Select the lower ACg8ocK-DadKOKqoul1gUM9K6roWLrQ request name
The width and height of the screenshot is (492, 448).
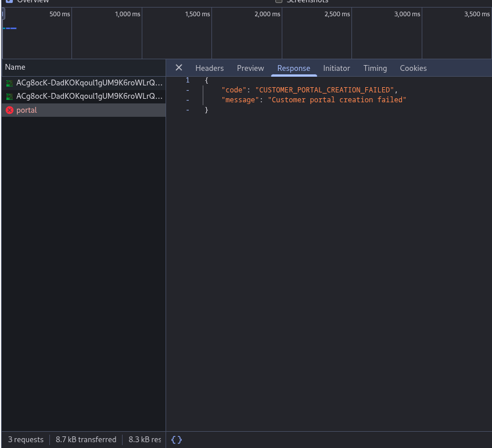(89, 96)
